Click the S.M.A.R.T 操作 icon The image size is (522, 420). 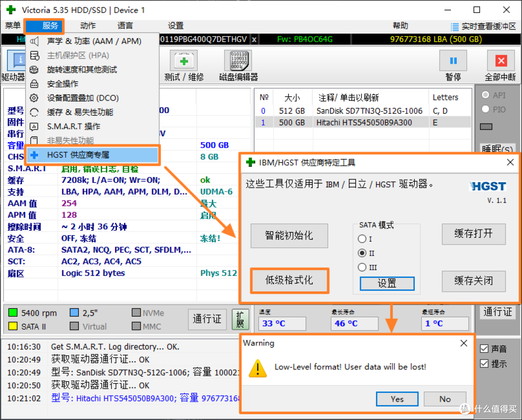coord(34,127)
